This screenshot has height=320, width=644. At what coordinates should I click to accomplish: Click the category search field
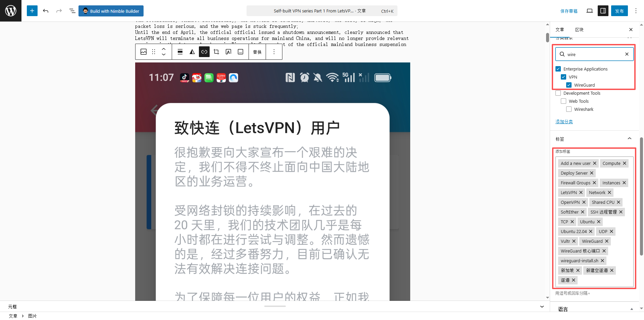(x=594, y=54)
